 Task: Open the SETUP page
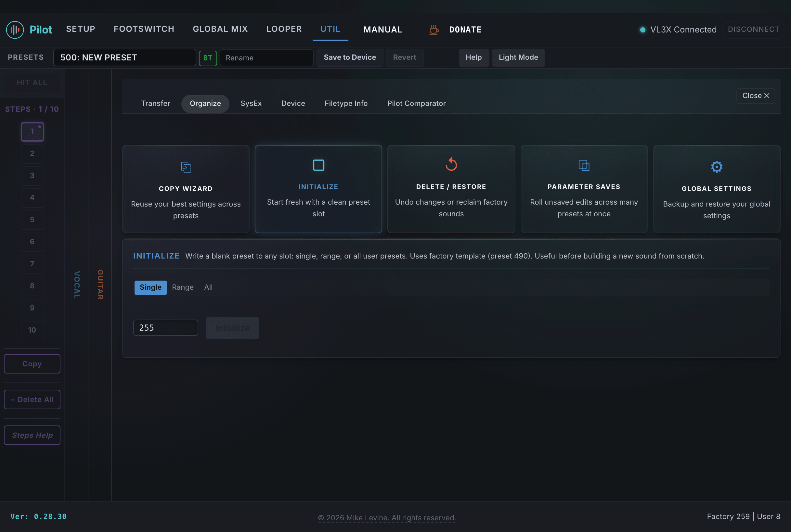tap(81, 29)
